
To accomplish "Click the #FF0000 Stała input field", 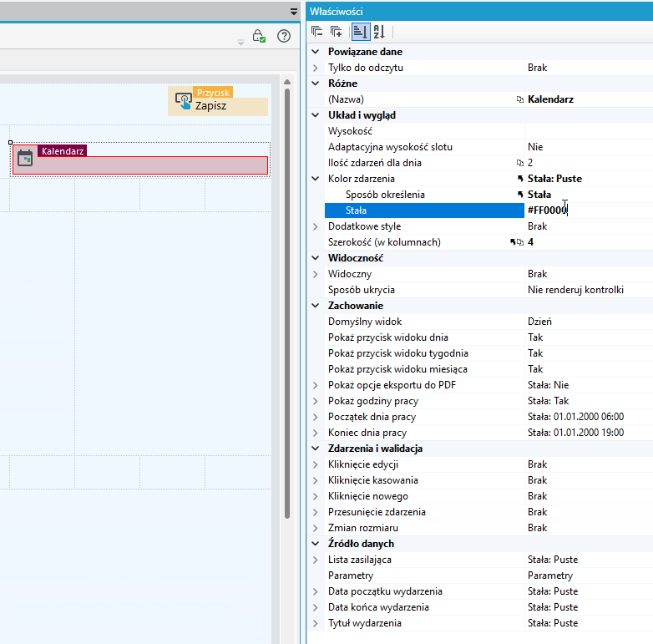I will click(589, 210).
